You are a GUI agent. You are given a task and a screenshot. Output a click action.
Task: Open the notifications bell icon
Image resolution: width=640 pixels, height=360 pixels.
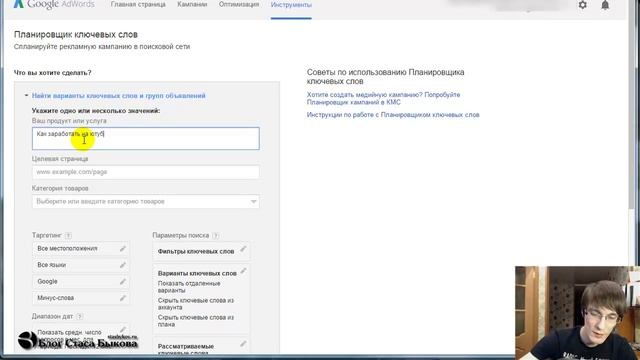coord(605,5)
